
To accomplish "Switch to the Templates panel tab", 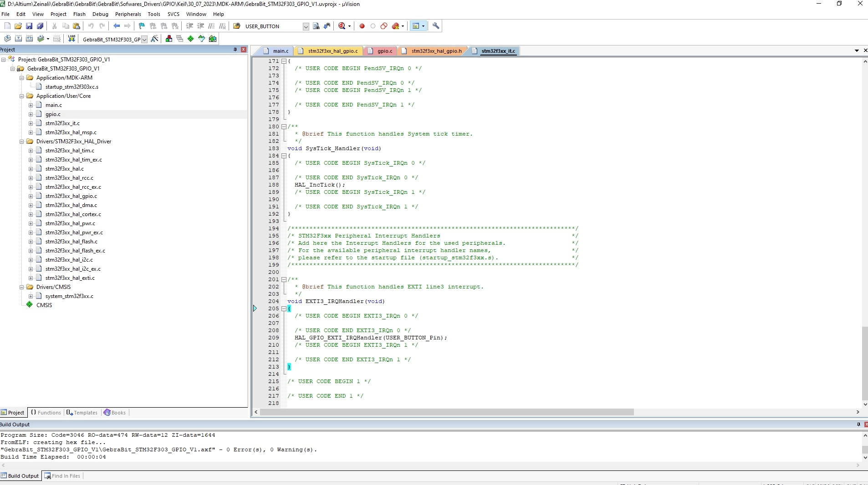I will pos(82,413).
